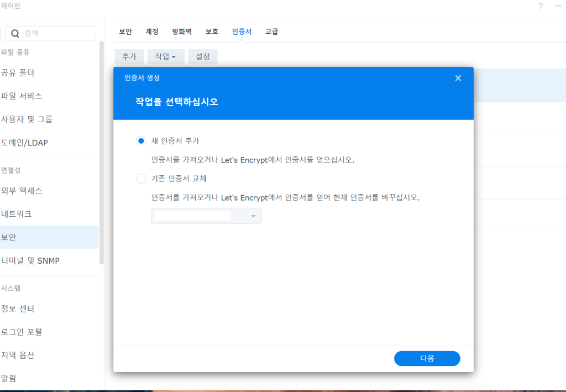Open the 계정 tab

[x=152, y=32]
